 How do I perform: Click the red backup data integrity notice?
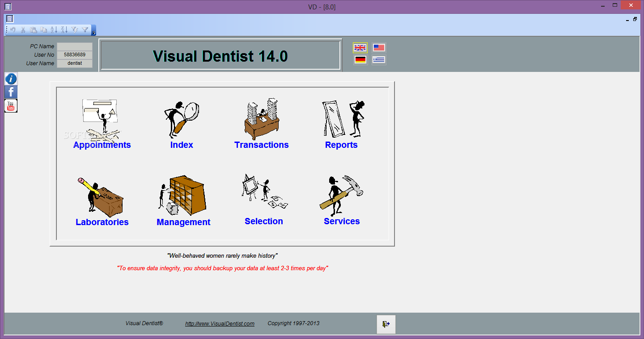pos(223,268)
